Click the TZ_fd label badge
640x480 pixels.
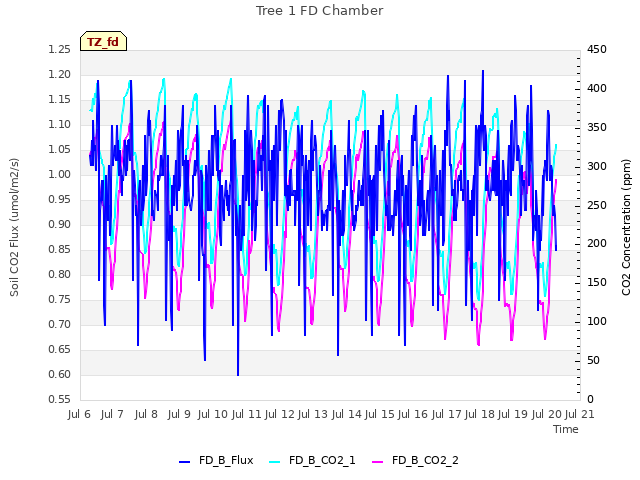(x=103, y=41)
